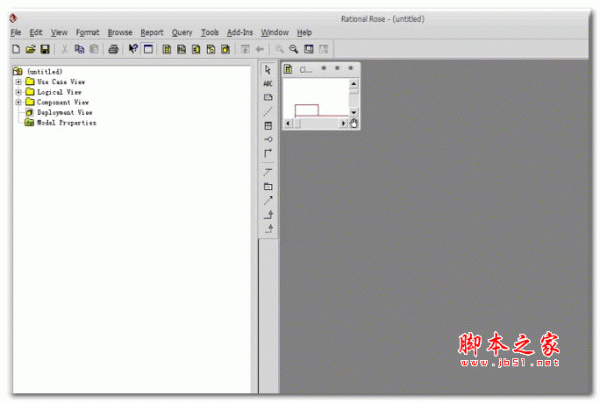The image size is (600, 403).
Task: Click the class diagram window title icon
Action: (288, 69)
